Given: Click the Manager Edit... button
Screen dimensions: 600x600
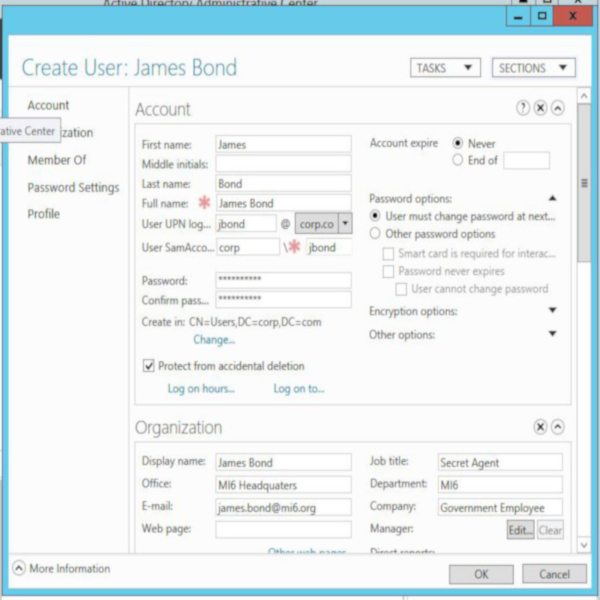Looking at the screenshot, I should pyautogui.click(x=520, y=530).
